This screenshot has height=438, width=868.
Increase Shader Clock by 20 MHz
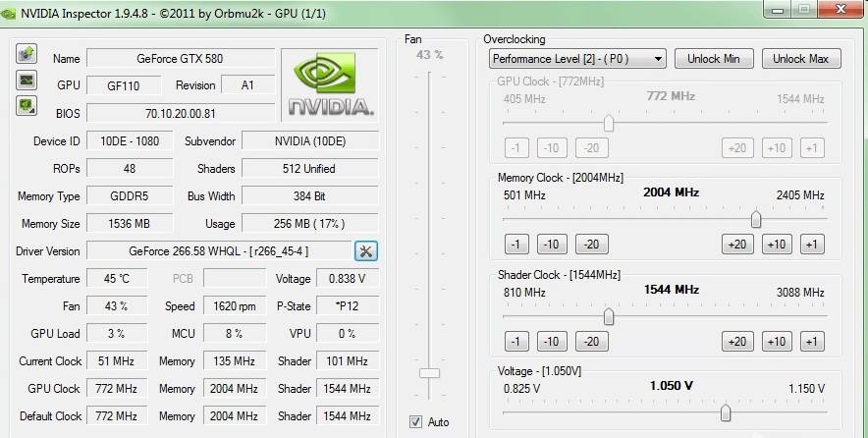point(737,341)
